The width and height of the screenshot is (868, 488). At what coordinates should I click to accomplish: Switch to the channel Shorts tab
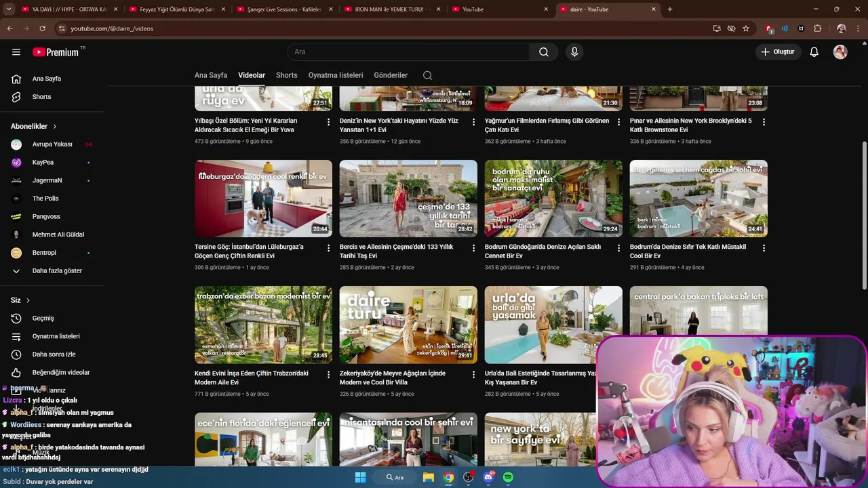tap(287, 75)
